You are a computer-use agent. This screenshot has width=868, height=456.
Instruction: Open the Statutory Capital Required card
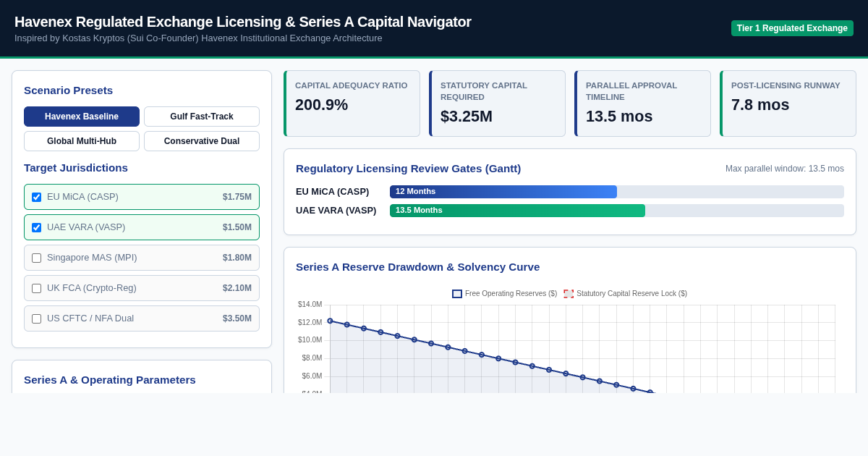tap(497, 104)
